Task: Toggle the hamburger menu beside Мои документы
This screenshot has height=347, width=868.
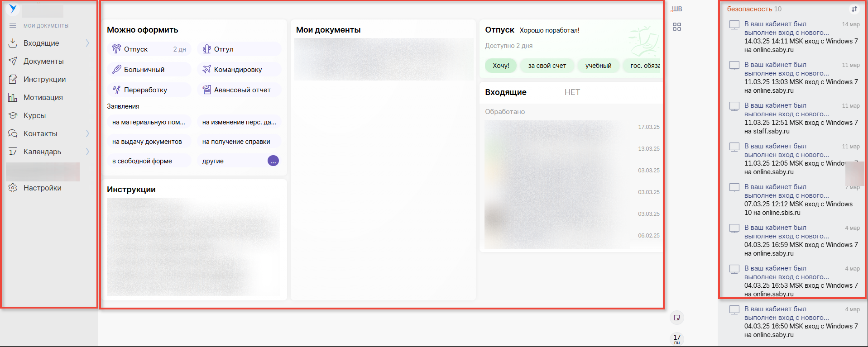Action: [x=13, y=26]
